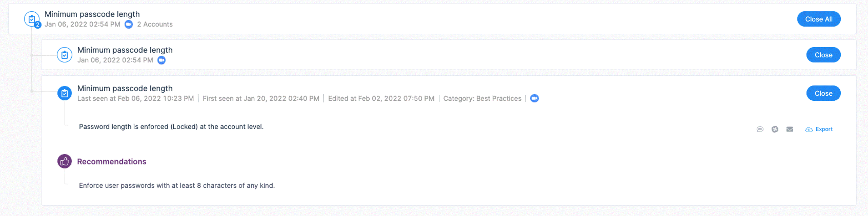
Task: Open the Zoom meeting icon on the second finding
Action: tap(162, 60)
